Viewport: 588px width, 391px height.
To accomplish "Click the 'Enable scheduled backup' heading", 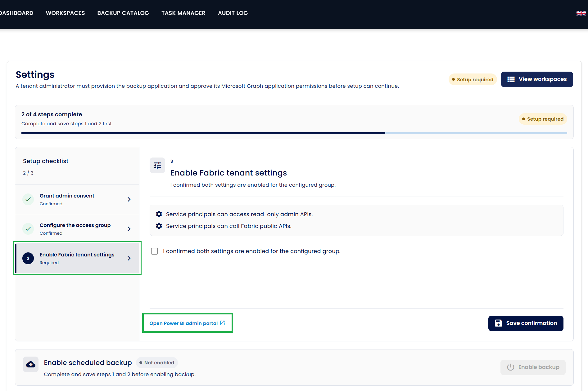I will click(x=88, y=362).
